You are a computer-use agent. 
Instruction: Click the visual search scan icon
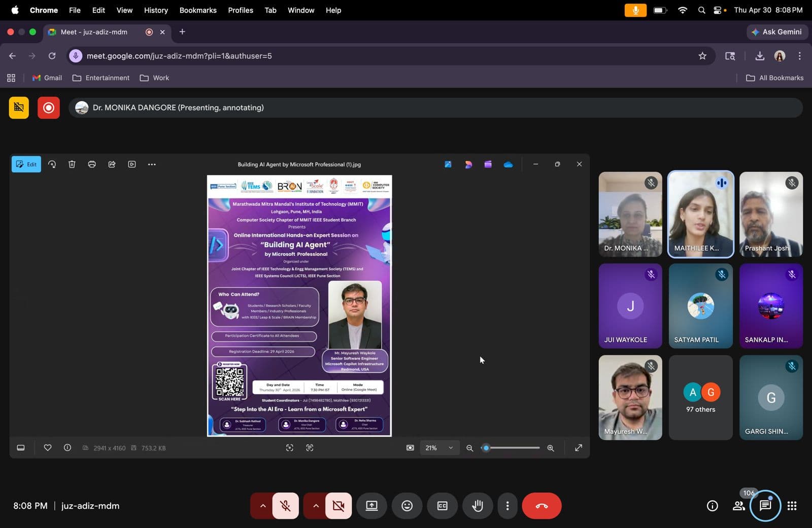coord(290,448)
